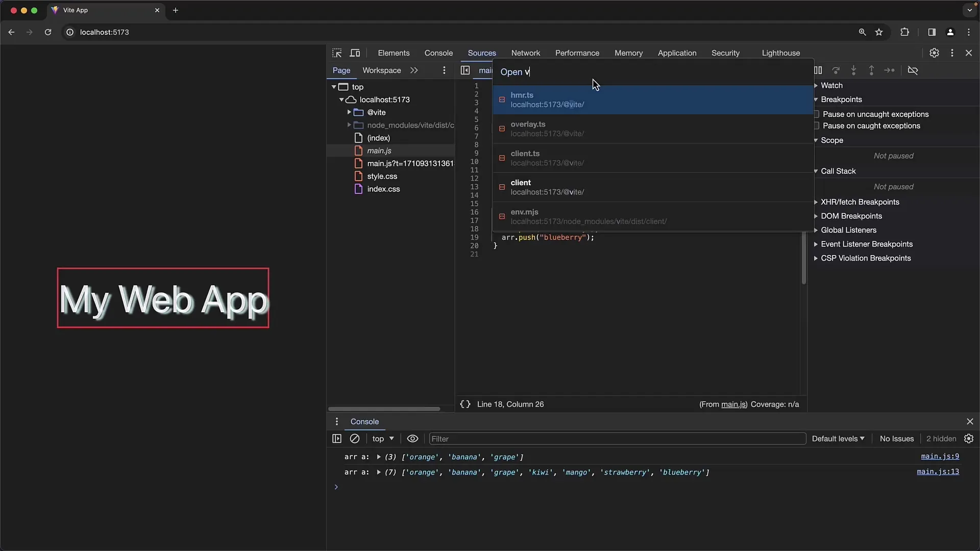Open Chrome side panel icon
980x551 pixels.
pos(932,32)
